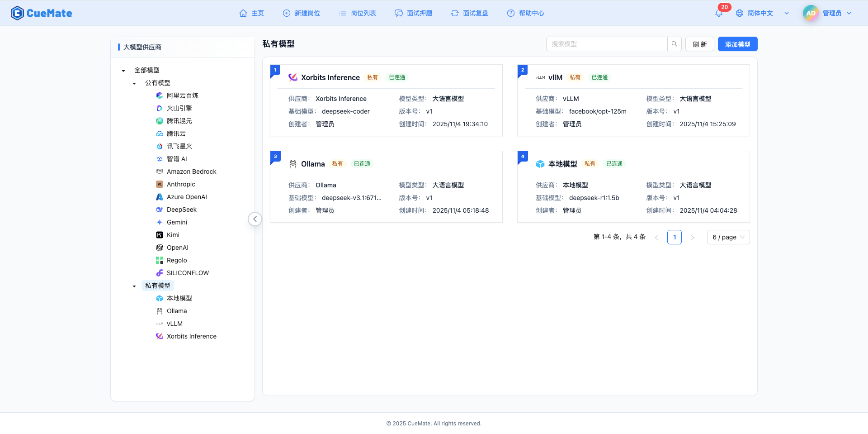
Task: Click the 智谱 AI provider icon
Action: (x=159, y=159)
